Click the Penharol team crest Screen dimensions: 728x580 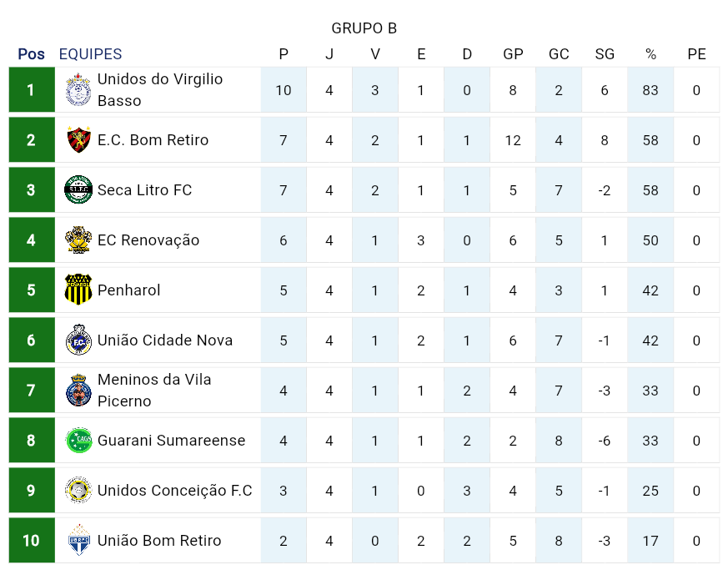[x=78, y=290]
